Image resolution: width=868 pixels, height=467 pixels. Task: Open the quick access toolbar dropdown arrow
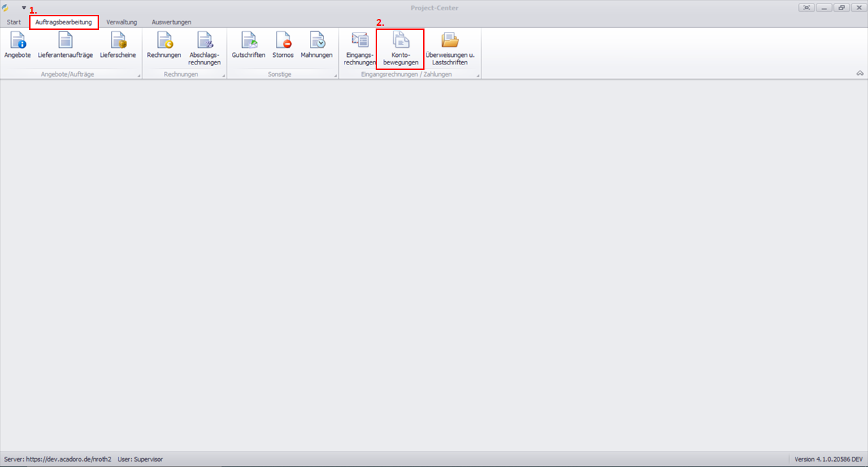click(24, 8)
